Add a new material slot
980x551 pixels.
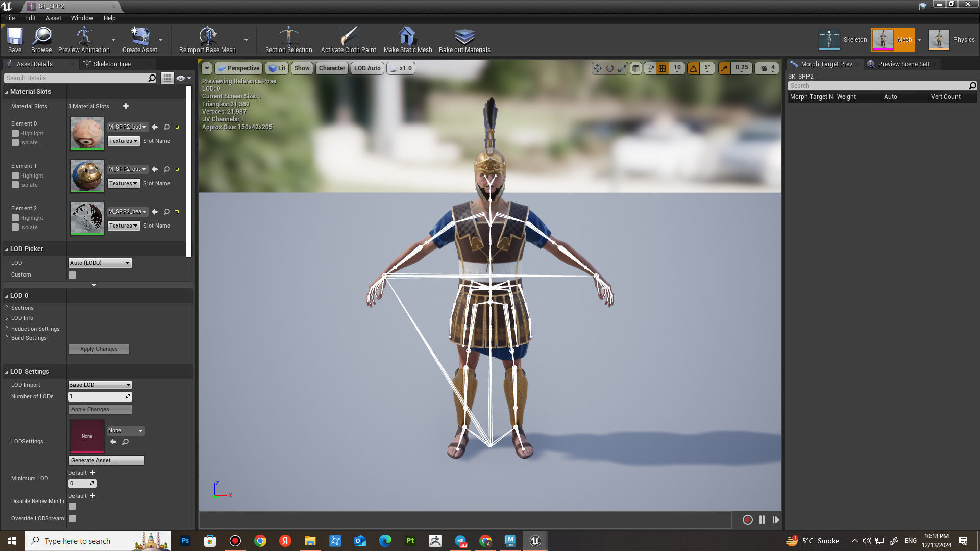126,106
